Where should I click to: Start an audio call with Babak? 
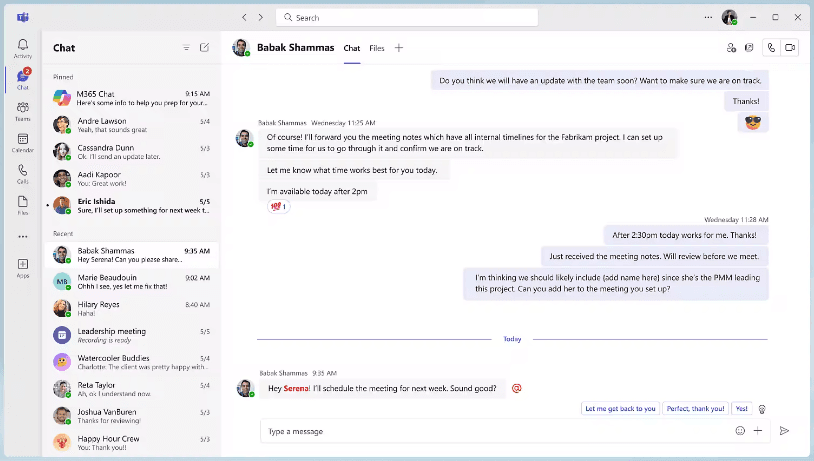point(770,47)
